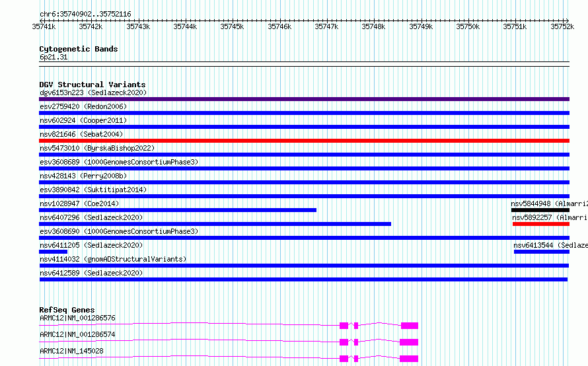
Task: Open ARMC12|NM_001286574 transcript label
Action: click(77, 334)
